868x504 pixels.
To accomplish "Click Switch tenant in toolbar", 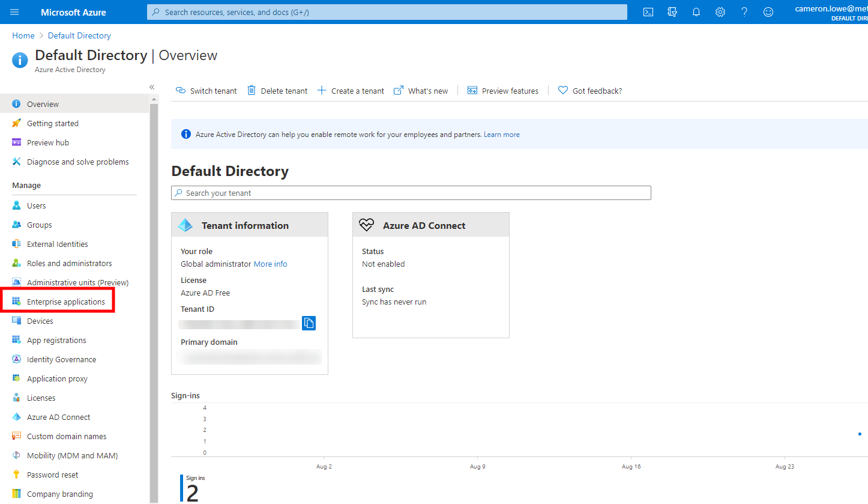I will 206,91.
